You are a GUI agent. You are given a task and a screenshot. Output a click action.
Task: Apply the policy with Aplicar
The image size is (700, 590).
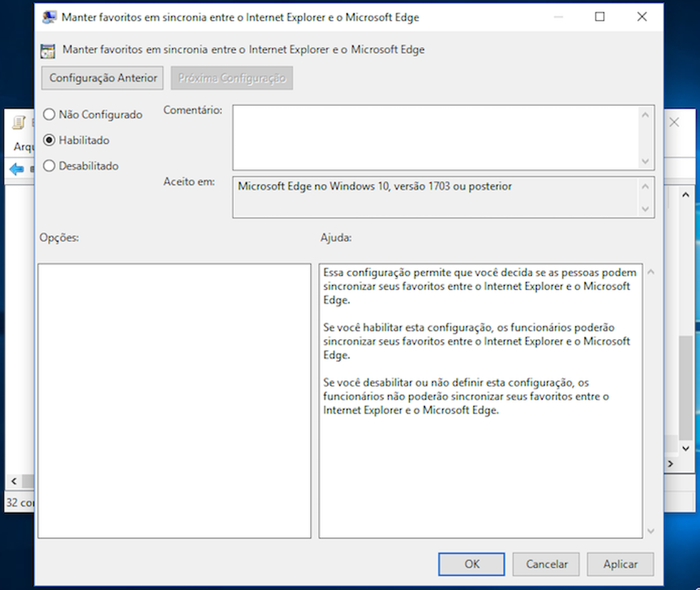[620, 564]
